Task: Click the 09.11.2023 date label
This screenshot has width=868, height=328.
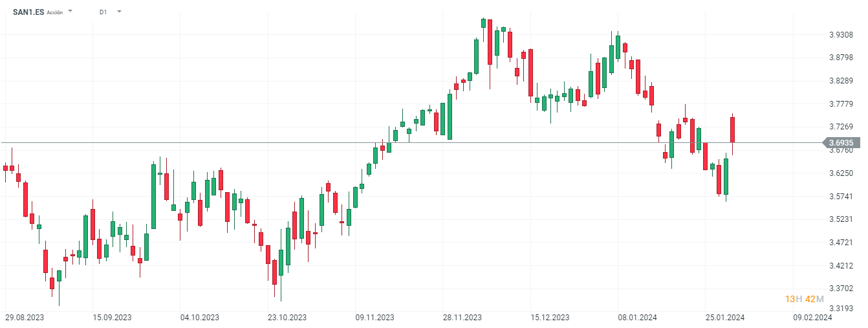Action: point(374,317)
